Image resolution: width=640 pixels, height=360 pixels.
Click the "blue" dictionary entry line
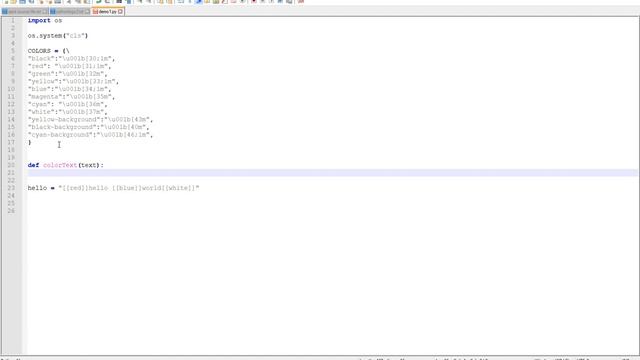coord(69,89)
